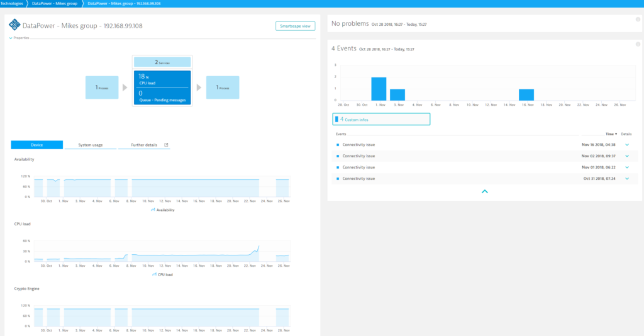Click the 1. Nov event bar in chart

pos(379,89)
